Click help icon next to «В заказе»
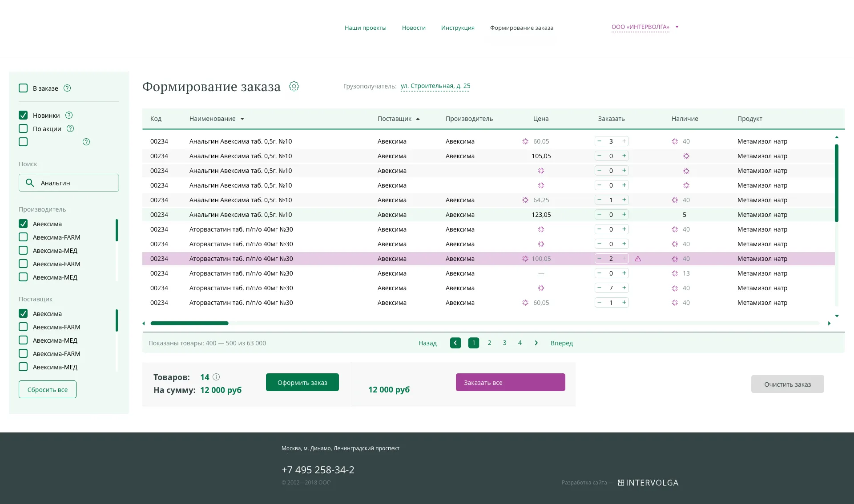Screen dimensions: 854x504 tap(67, 88)
